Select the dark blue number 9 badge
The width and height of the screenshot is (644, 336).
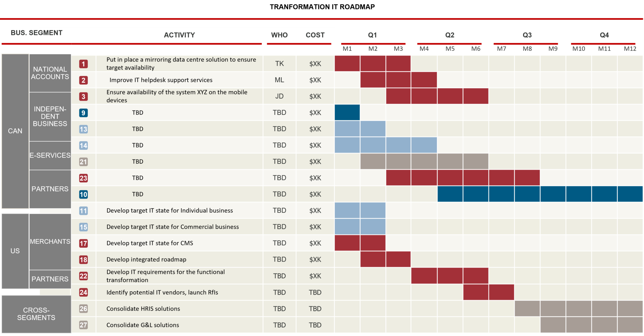coord(83,113)
